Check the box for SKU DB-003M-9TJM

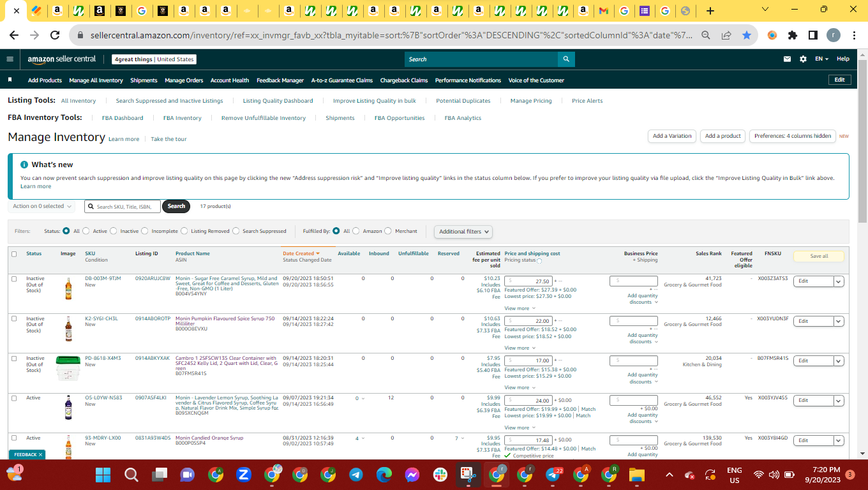(14, 279)
